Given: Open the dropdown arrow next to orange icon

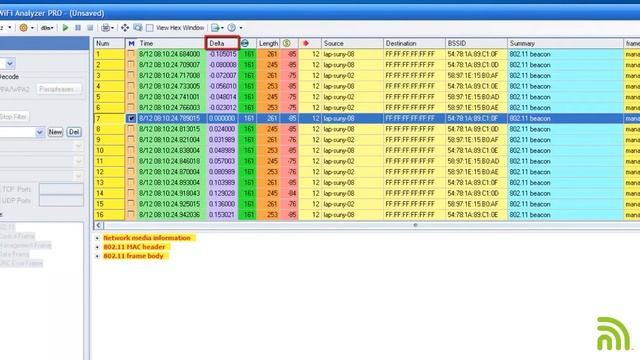Looking at the screenshot, I should pos(32,28).
